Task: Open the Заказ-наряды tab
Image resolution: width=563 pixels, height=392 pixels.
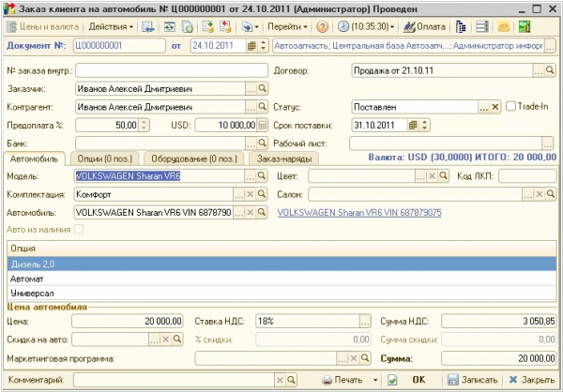Action: 284,158
